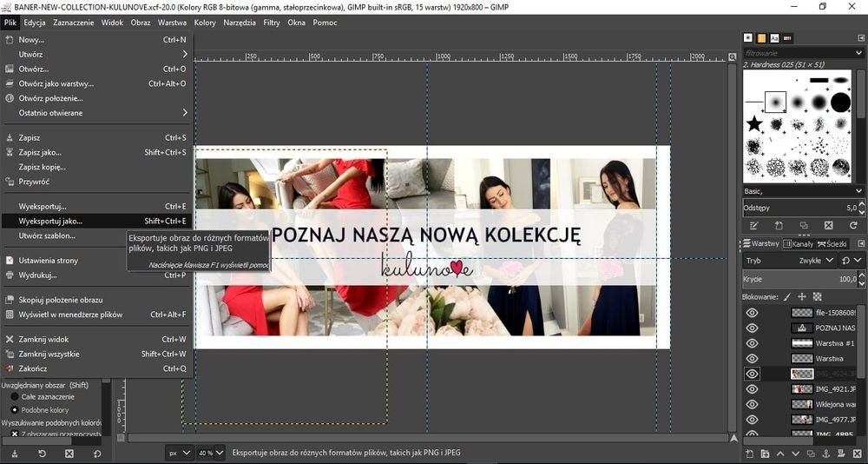Click 'Zakończ' in the Plik menu
868x464 pixels.
click(95, 368)
